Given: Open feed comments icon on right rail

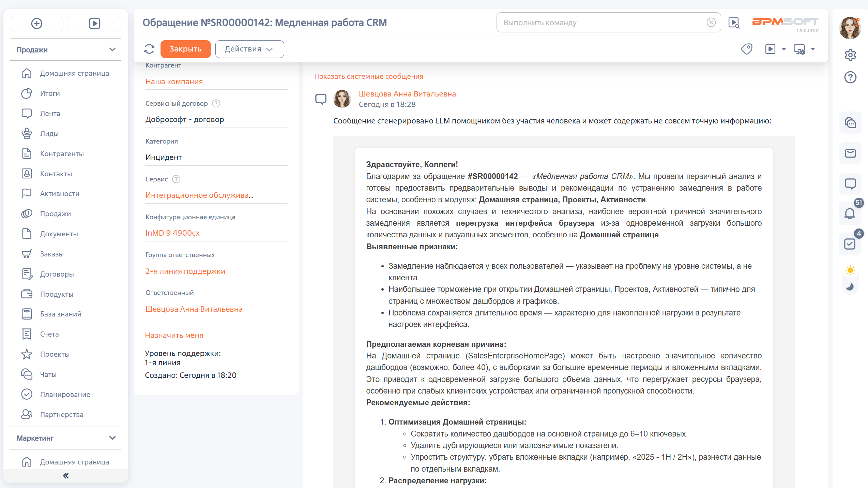Looking at the screenshot, I should point(850,184).
